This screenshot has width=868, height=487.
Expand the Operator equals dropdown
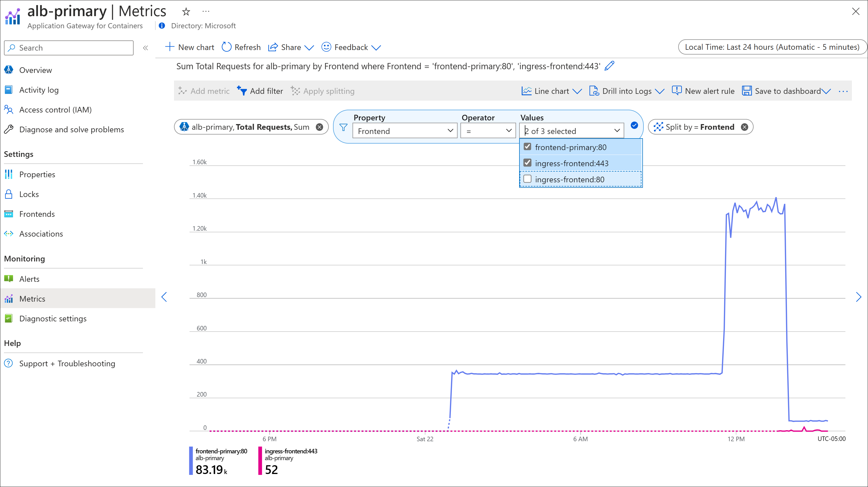tap(488, 131)
